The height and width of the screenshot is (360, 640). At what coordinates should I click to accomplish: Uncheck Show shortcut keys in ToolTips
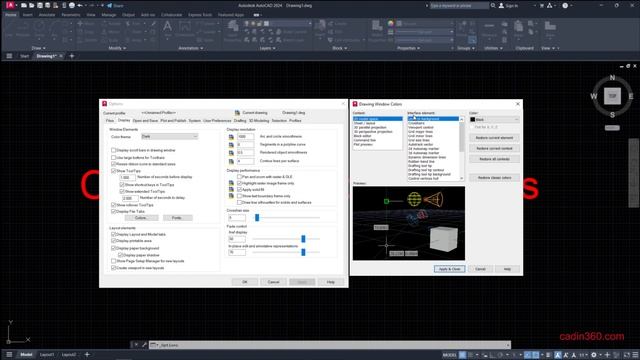(122, 184)
